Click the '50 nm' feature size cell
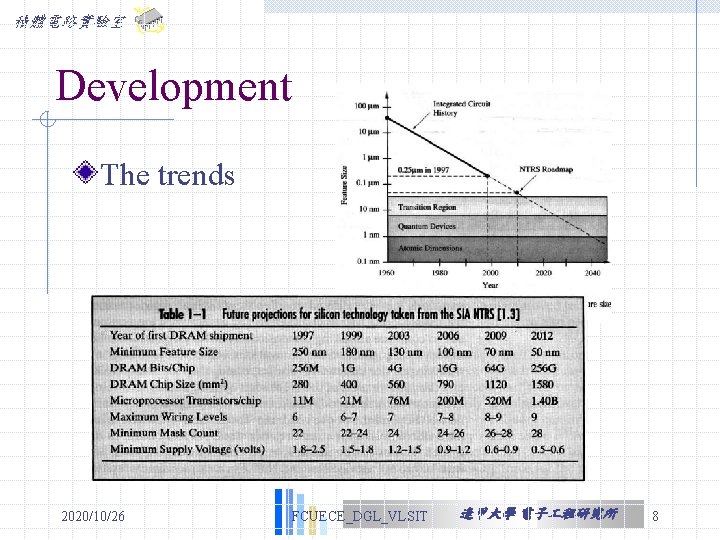This screenshot has height=540, width=720. coord(546,352)
